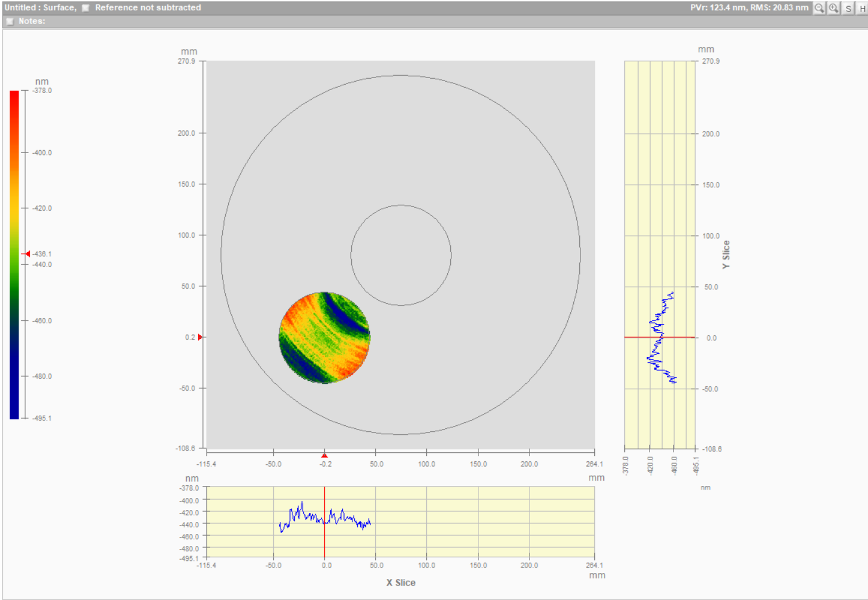The height and width of the screenshot is (600, 868).
Task: Click the red X-axis slice marker at -0.2
Action: click(324, 455)
